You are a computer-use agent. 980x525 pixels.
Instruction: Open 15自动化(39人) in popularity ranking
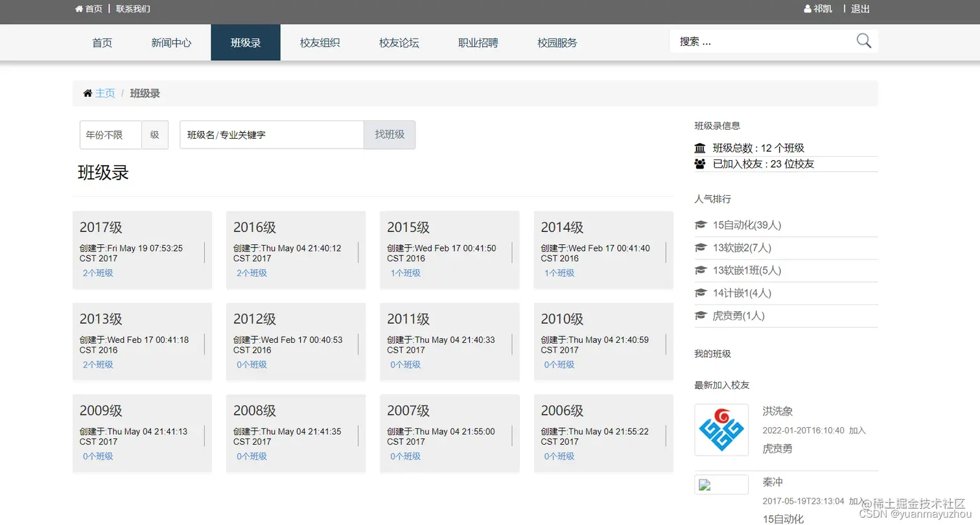click(x=747, y=225)
